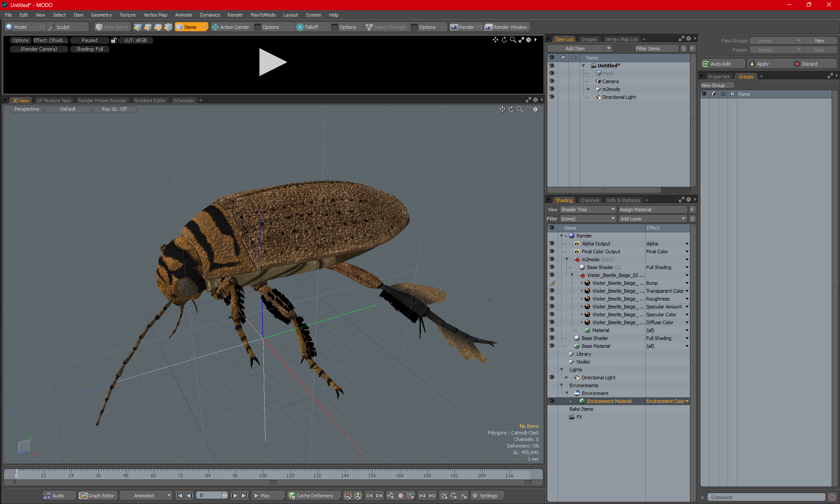
Task: Open the Graph Editor
Action: coord(97,496)
